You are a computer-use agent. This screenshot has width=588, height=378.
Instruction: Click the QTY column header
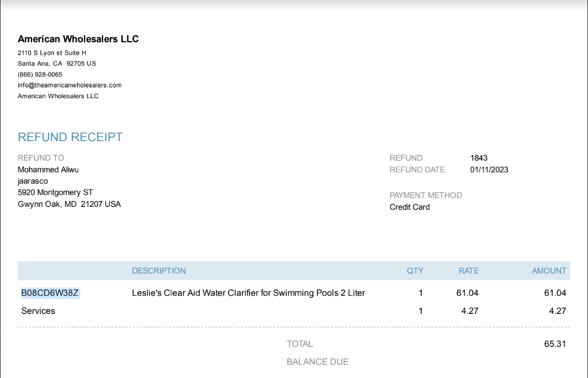coord(415,271)
